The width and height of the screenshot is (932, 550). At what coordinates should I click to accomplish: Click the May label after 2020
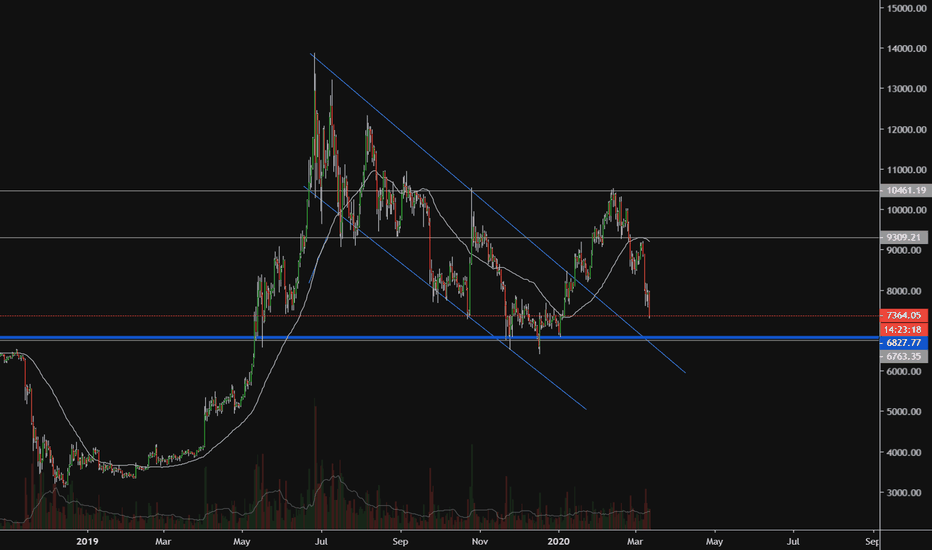pos(714,542)
